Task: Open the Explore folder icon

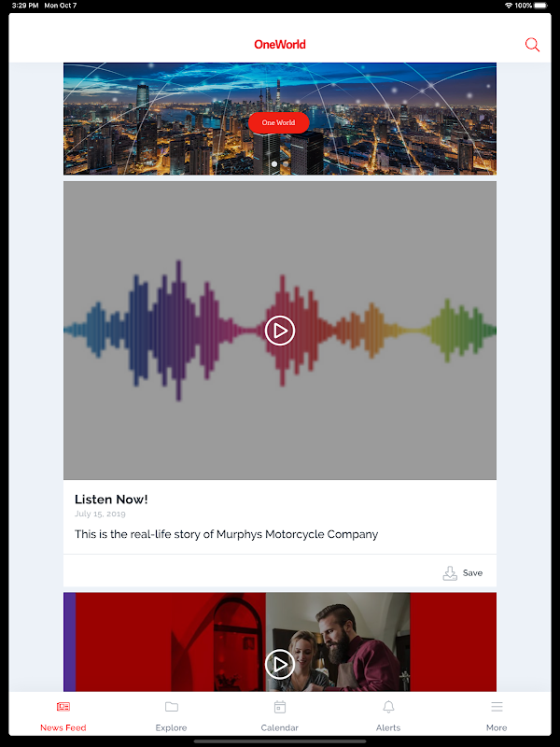Action: click(172, 707)
